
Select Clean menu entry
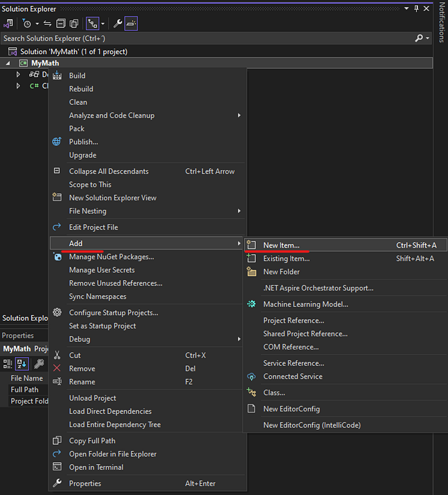[x=147, y=102]
